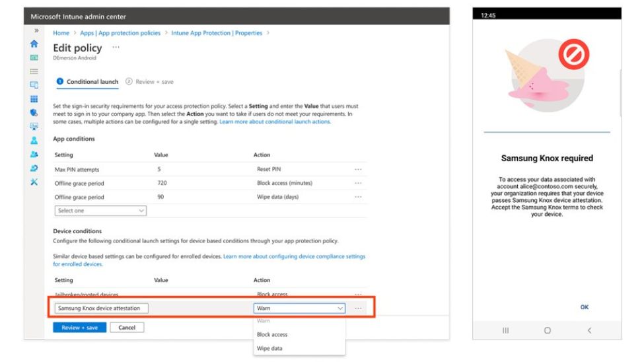Open Learn more about conditional launch actions
This screenshot has height=362, width=644.
click(x=275, y=122)
